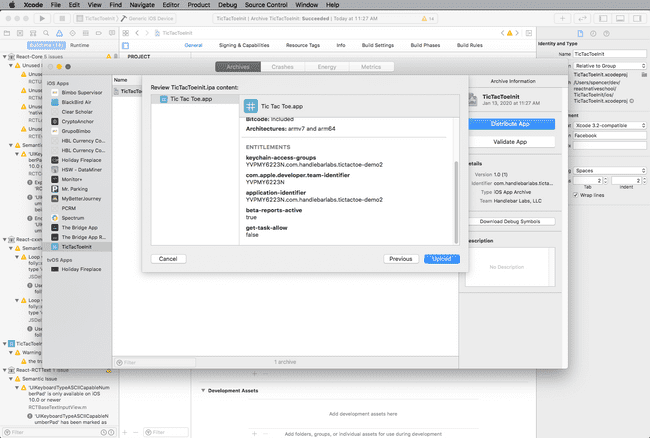
Task: Click the Download Debug Symbols button
Action: pyautogui.click(x=512, y=222)
